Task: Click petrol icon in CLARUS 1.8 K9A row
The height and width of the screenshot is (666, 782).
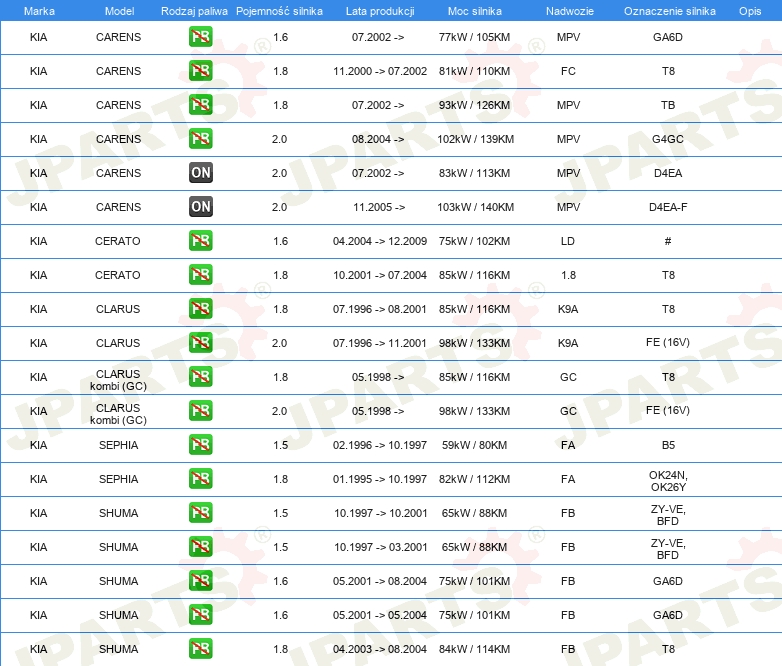Action: (x=200, y=309)
